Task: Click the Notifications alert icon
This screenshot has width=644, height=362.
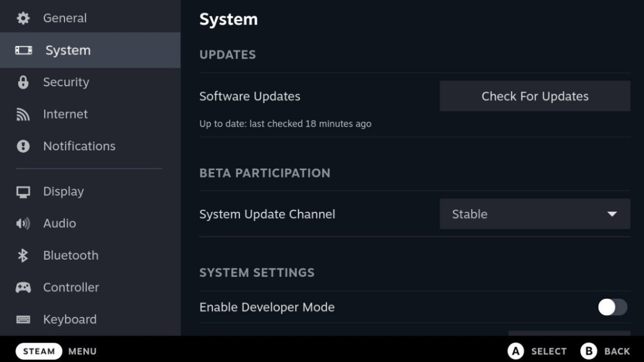Action: tap(23, 146)
